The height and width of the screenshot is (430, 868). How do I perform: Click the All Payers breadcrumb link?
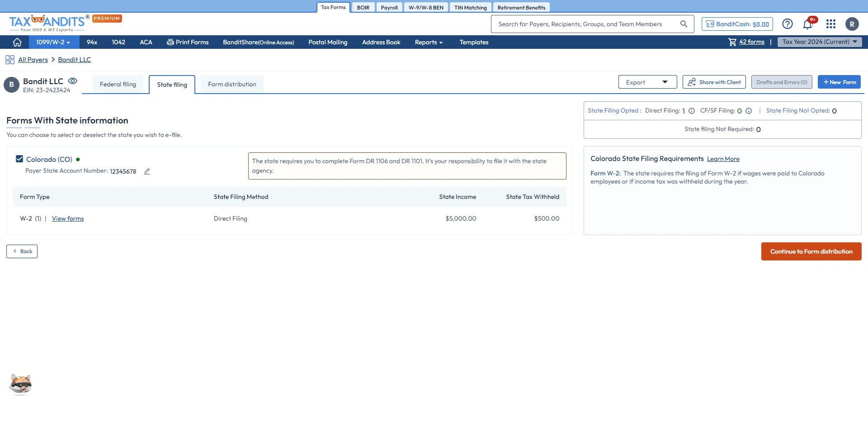33,60
